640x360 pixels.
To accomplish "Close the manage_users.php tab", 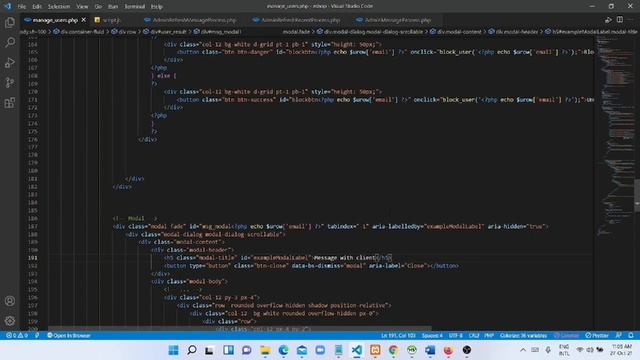I will pyautogui.click(x=84, y=20).
